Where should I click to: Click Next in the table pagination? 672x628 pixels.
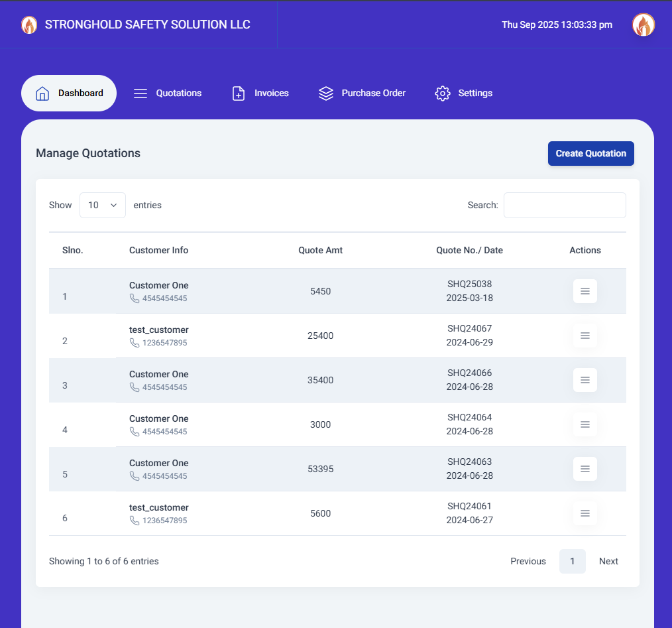coord(608,562)
